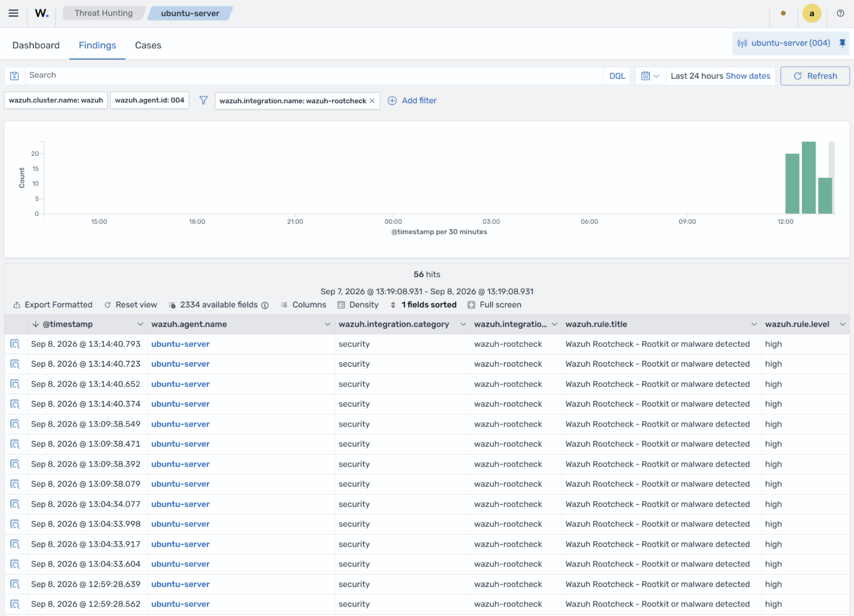
Task: Click the saved query disk icon
Action: click(x=15, y=76)
